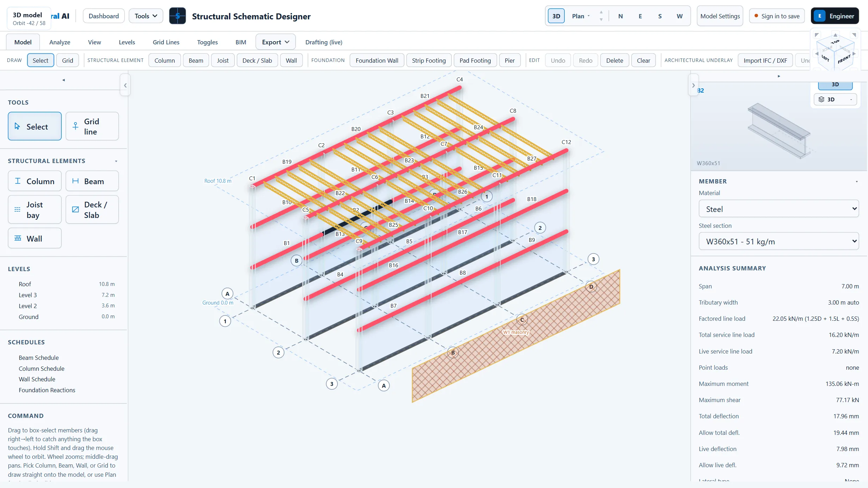Select the Column tool in left sidebar
The height and width of the screenshot is (488, 868).
click(x=35, y=181)
